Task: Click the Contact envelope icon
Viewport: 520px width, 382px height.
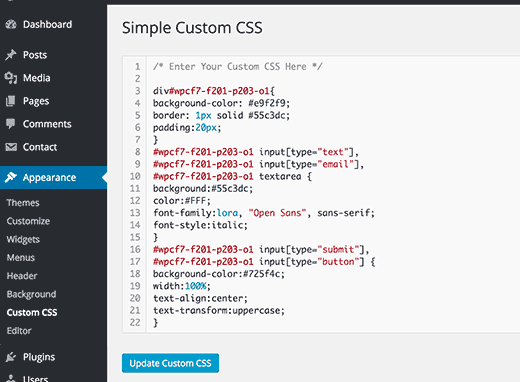Action: click(11, 147)
